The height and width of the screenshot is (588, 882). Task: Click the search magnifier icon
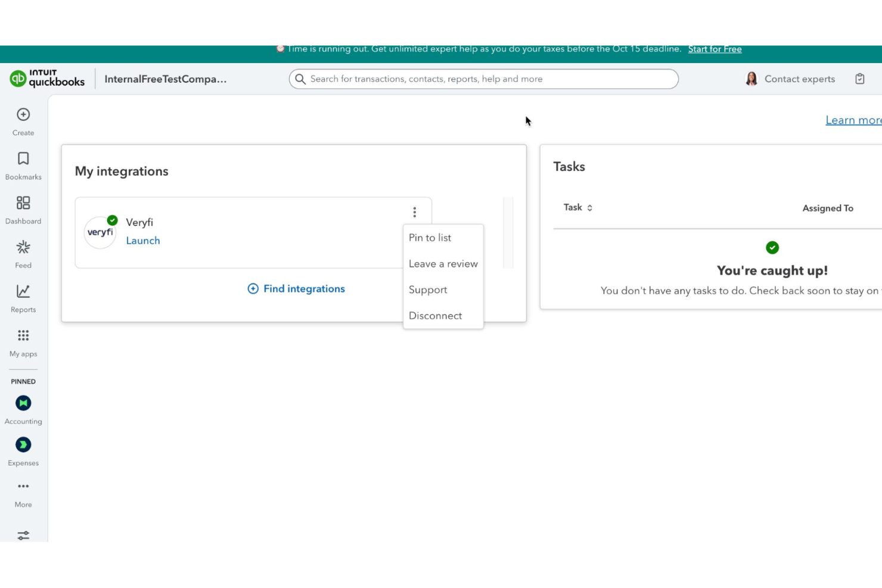(x=300, y=79)
